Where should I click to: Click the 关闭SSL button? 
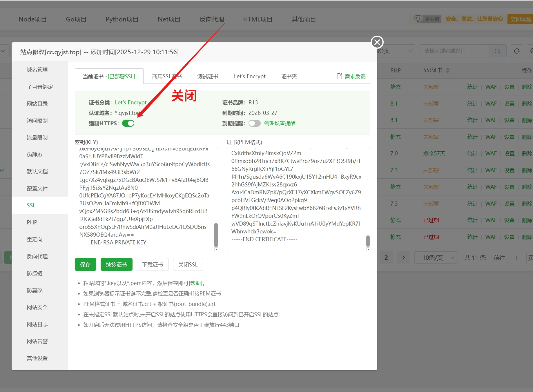[x=188, y=264]
